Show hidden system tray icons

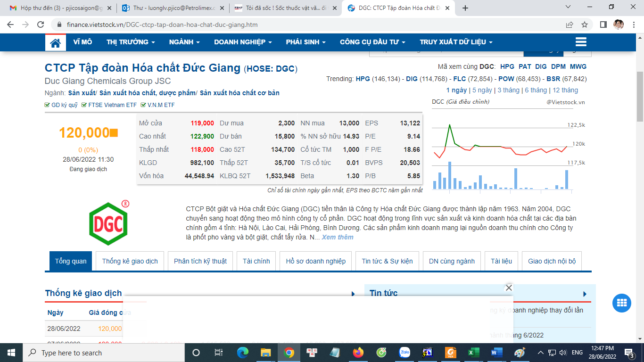[x=541, y=353]
